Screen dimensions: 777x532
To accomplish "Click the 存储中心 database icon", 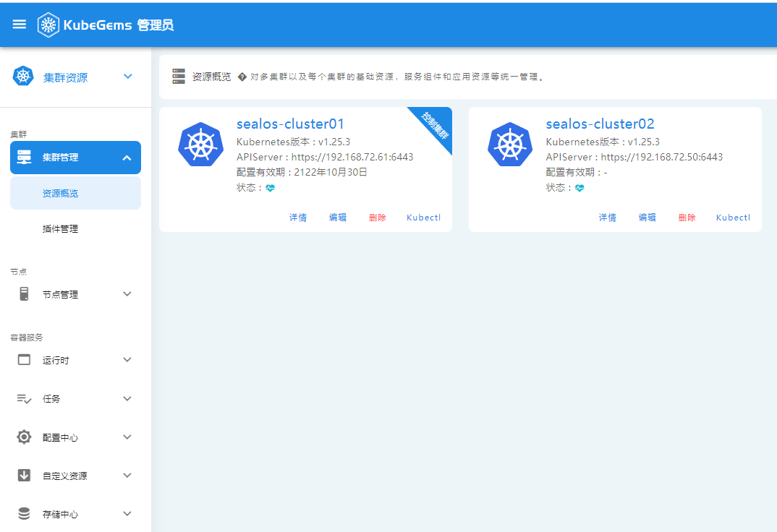I will [x=24, y=514].
